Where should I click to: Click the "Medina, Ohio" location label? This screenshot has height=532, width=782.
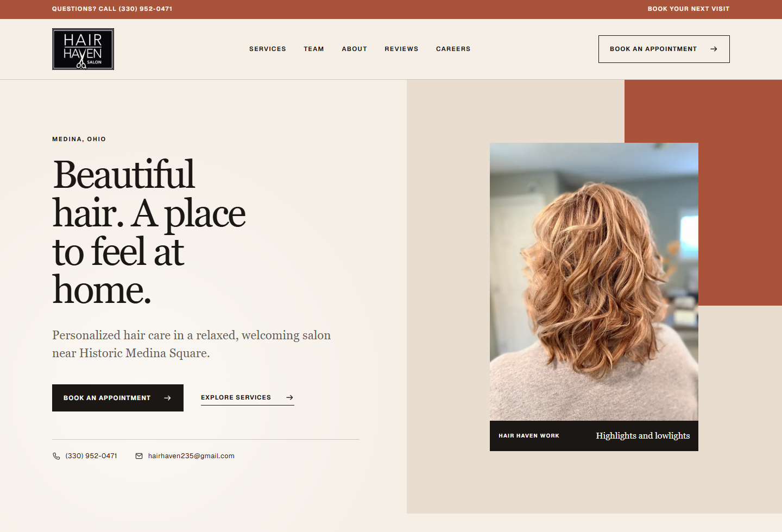[79, 139]
